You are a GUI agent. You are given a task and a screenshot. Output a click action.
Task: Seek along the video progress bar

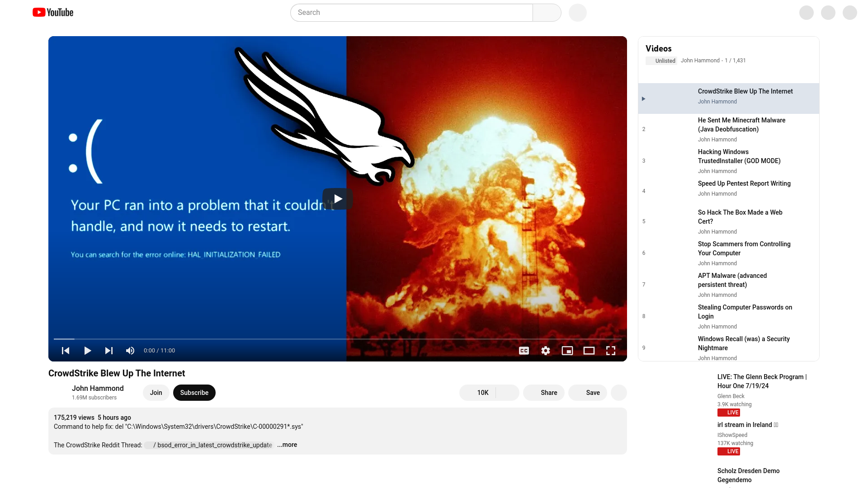tap(338, 339)
